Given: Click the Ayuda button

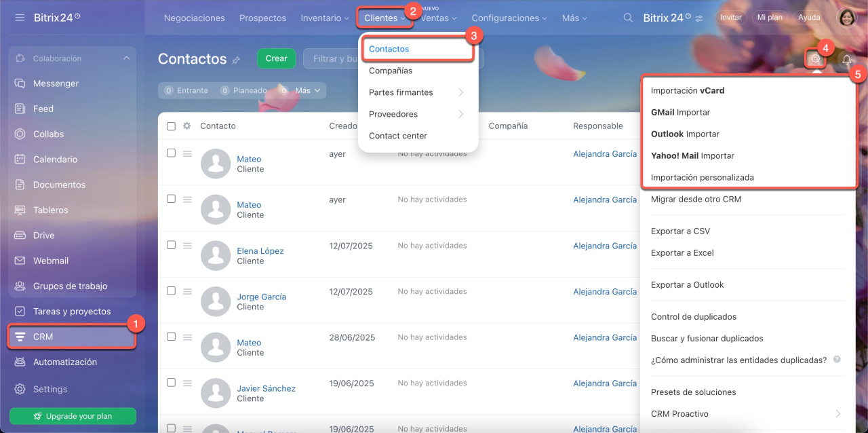Looking at the screenshot, I should 809,18.
